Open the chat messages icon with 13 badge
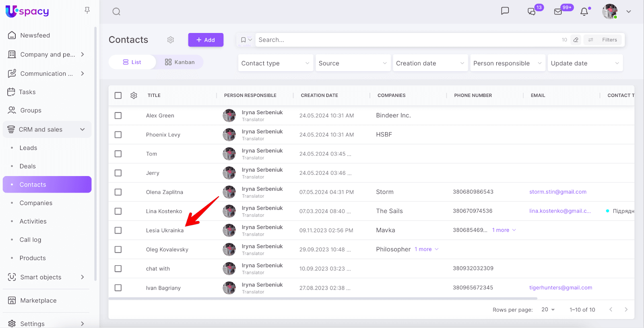 click(x=532, y=12)
